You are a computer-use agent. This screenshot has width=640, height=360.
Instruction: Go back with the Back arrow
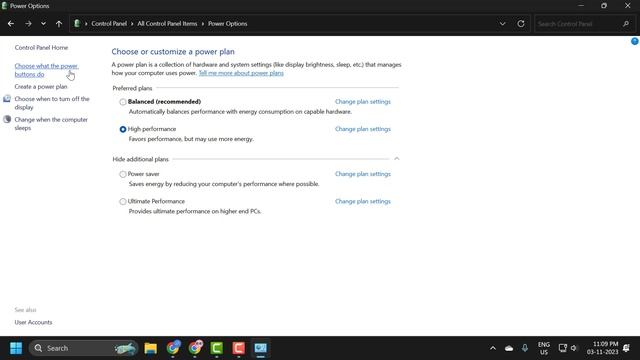(11, 24)
